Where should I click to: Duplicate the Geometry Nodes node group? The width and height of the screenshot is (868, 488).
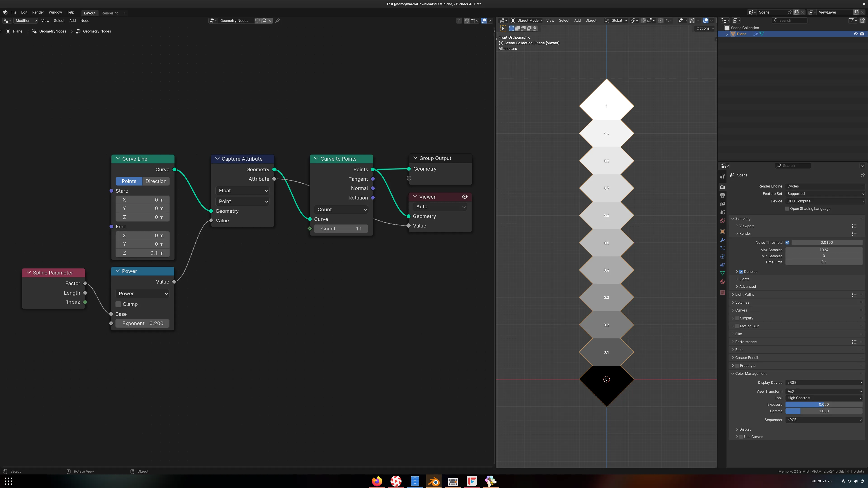pos(264,21)
